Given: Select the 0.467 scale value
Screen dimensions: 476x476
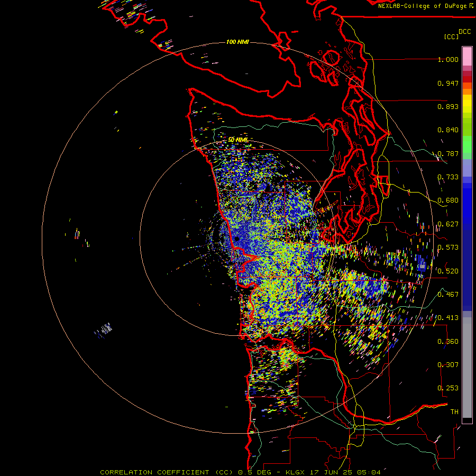Looking at the screenshot, I should point(448,295).
